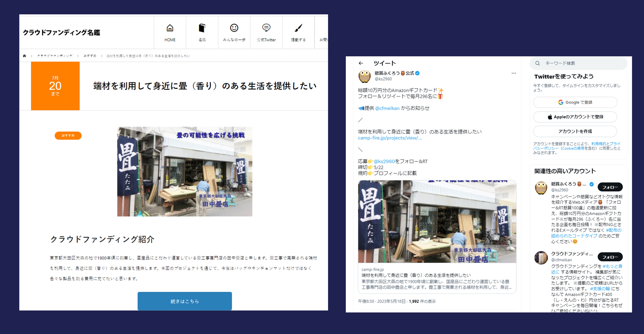This screenshot has width=644, height=334.
Task: Click the おすすめ orange tag
Action: [x=68, y=135]
